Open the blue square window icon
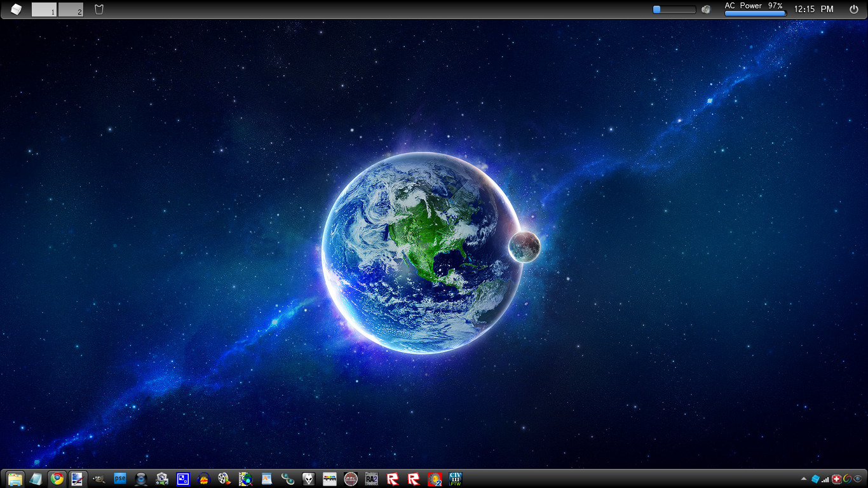Image resolution: width=868 pixels, height=488 pixels. pyautogui.click(x=183, y=478)
